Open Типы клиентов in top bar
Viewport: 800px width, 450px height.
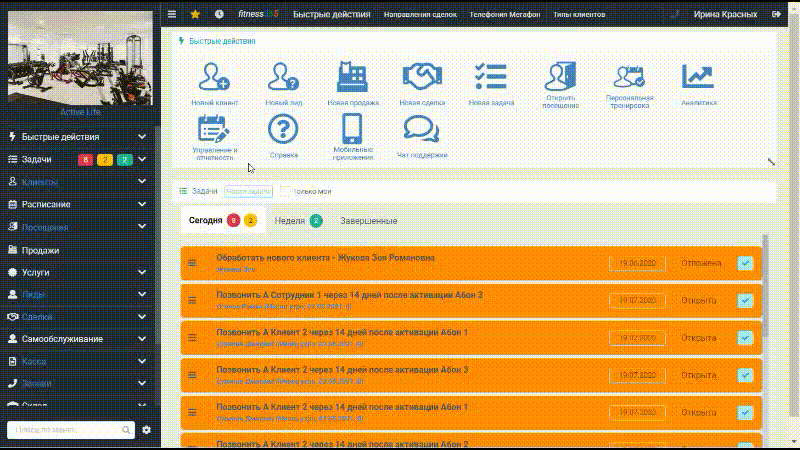pyautogui.click(x=579, y=14)
